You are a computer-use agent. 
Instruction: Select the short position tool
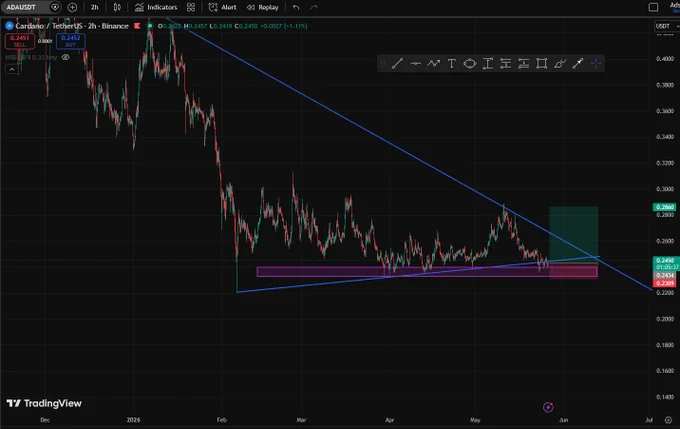coord(523,64)
